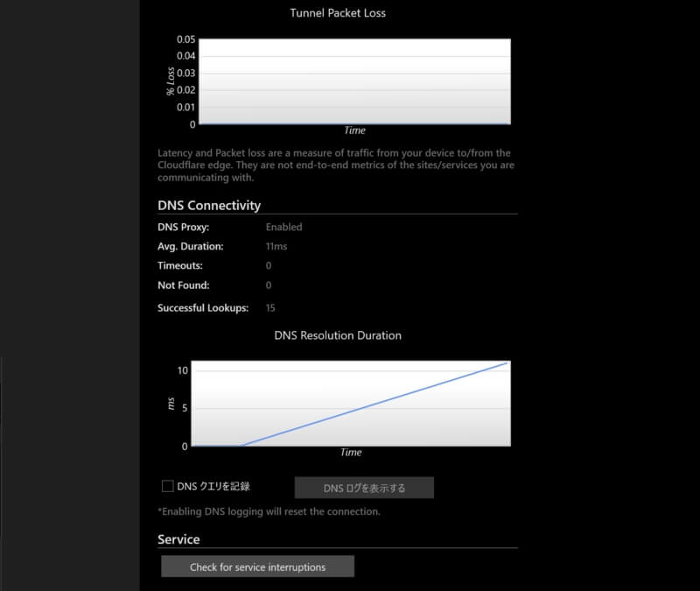Select the Service section heading
This screenshot has width=700, height=591.
178,539
